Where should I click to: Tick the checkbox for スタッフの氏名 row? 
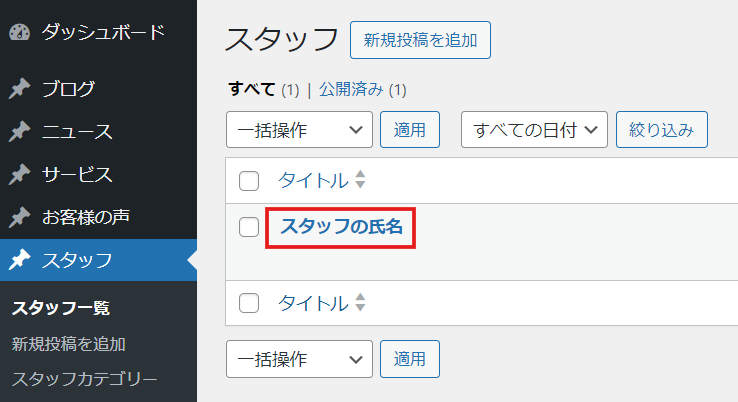click(249, 227)
